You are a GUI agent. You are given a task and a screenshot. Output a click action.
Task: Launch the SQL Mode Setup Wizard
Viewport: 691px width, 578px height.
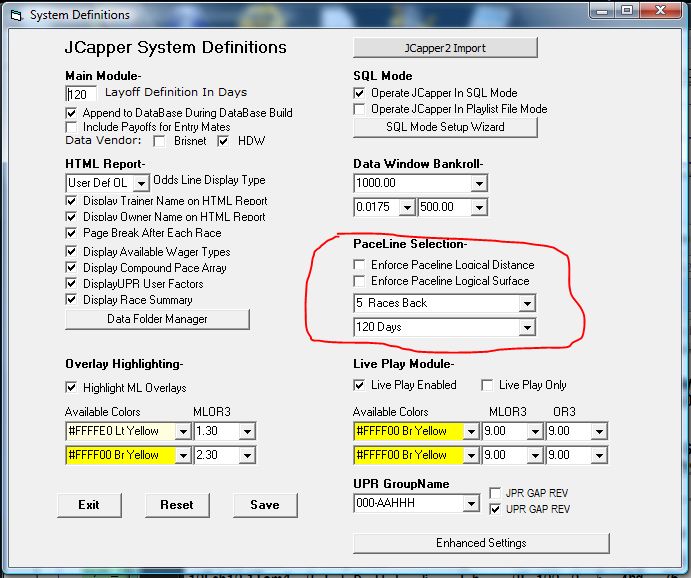(x=445, y=127)
